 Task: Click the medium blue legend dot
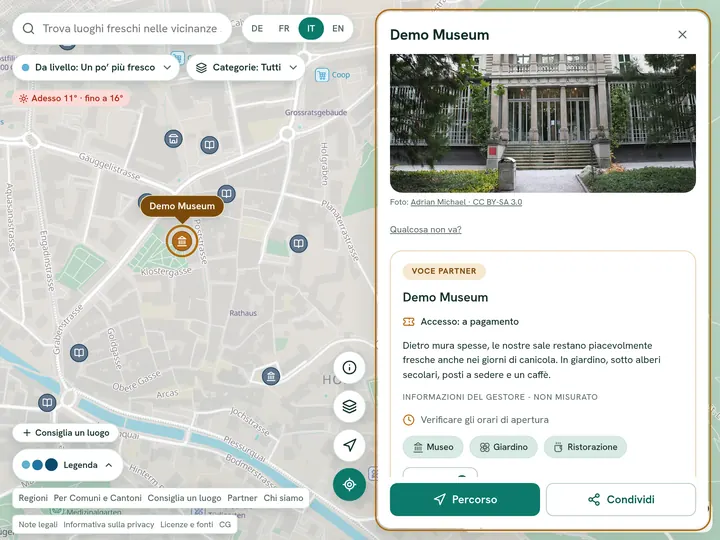38,465
